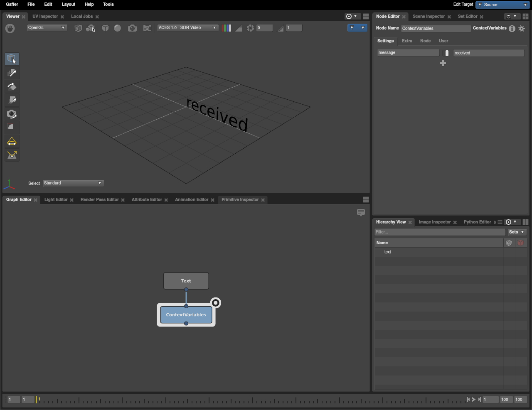Toggle the focus node circle on ContextVariables
The width and height of the screenshot is (532, 410).
click(215, 302)
